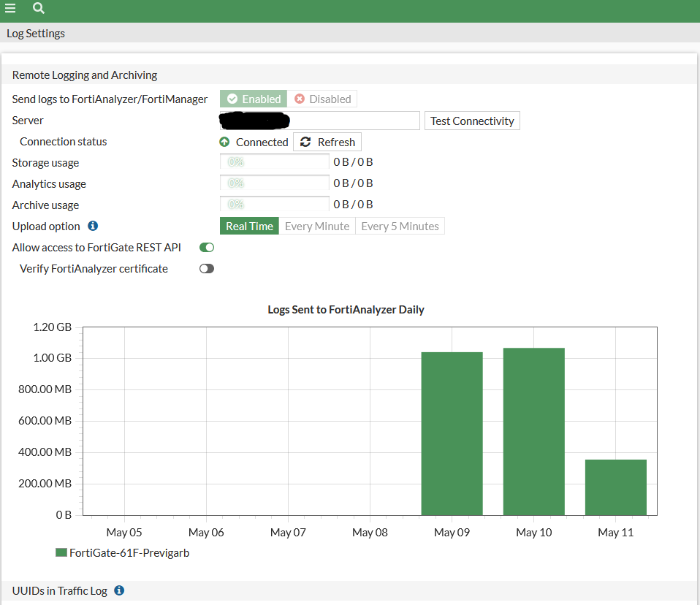The width and height of the screenshot is (700, 605).
Task: Click the May 11 bar in chart
Action: pyautogui.click(x=615, y=487)
